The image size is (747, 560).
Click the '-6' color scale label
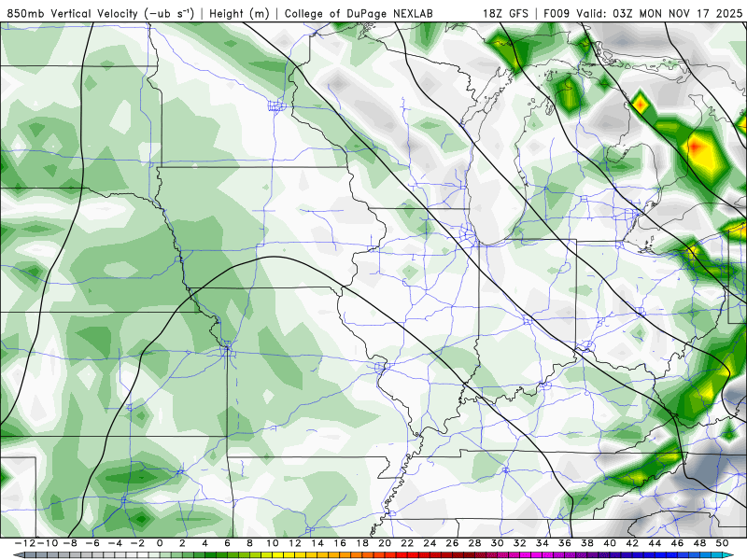pyautogui.click(x=92, y=543)
